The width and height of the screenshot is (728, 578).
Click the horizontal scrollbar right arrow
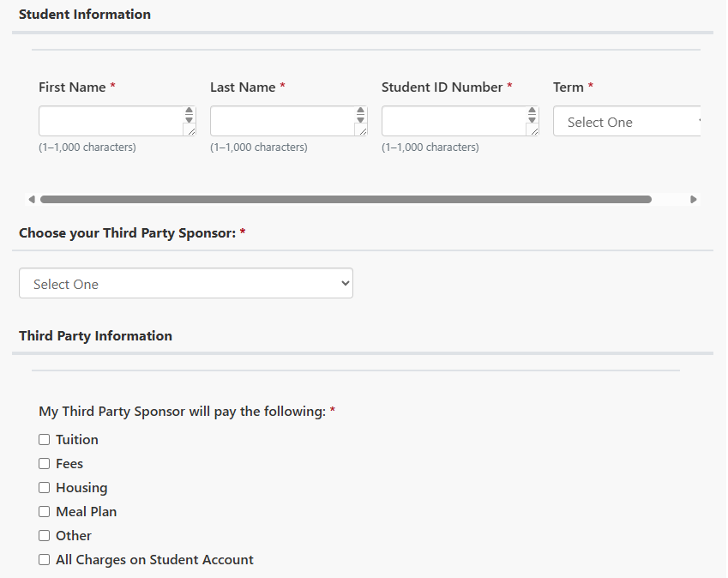click(x=693, y=200)
